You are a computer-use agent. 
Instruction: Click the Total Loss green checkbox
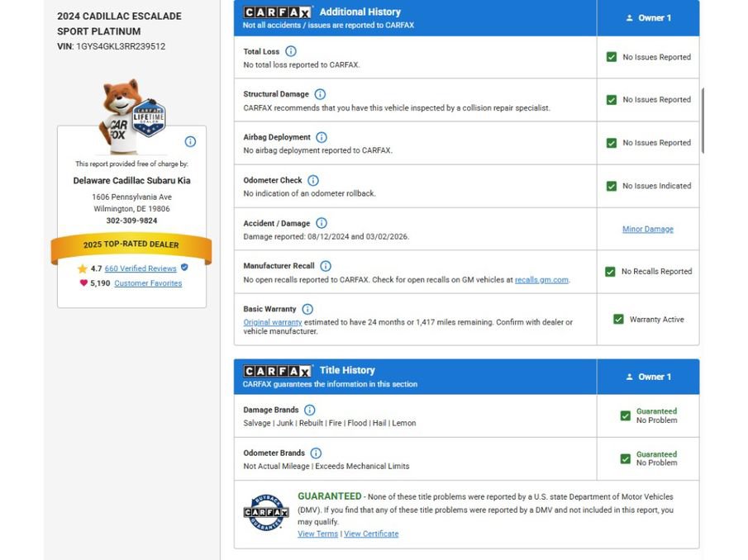point(611,57)
